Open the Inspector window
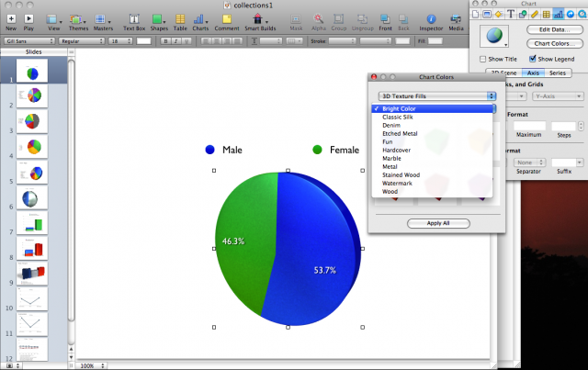This screenshot has height=370, width=588. [431, 22]
